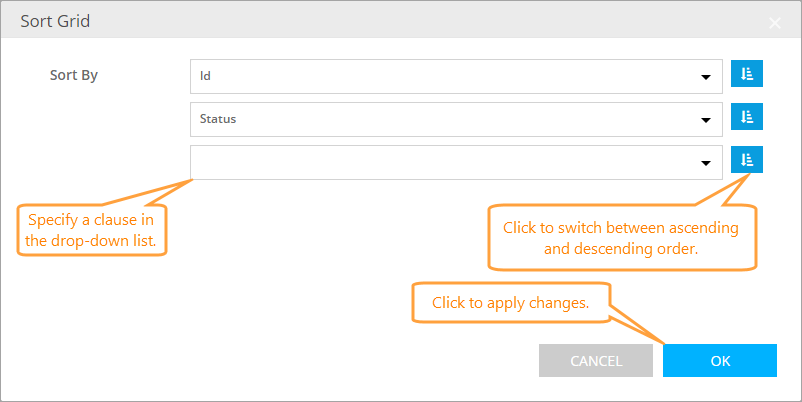Viewport: 802px width, 402px height.
Task: Open the empty third clause drop-down arrow
Action: [706, 162]
